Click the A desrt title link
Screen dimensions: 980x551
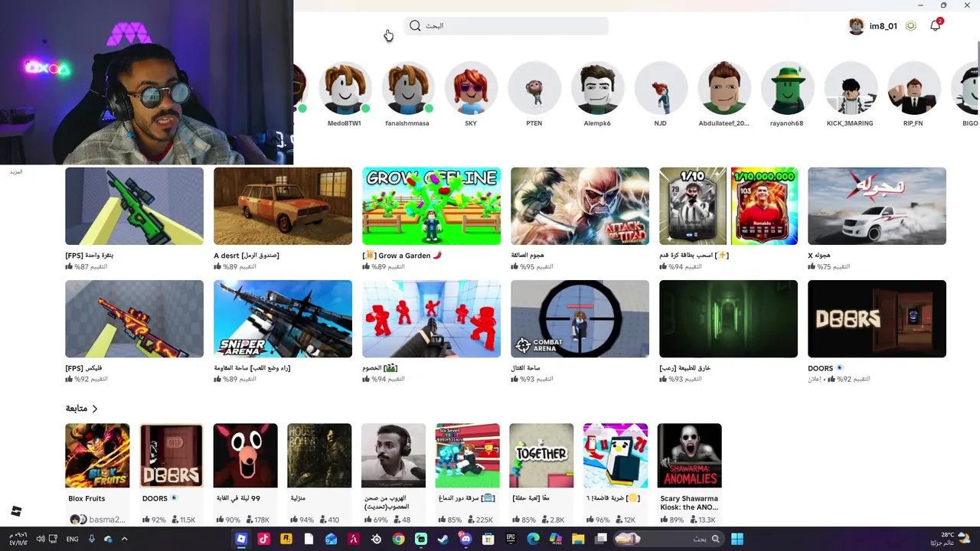click(x=247, y=256)
